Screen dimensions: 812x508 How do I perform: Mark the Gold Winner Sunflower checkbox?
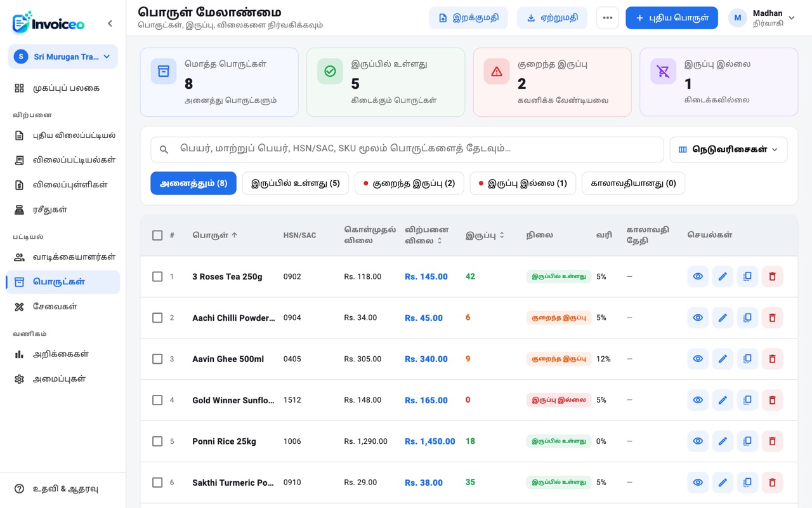coord(157,400)
